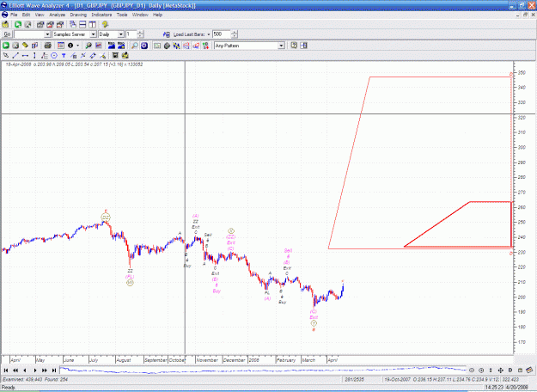Open the Indicators menu
The image size is (537, 392).
click(101, 15)
